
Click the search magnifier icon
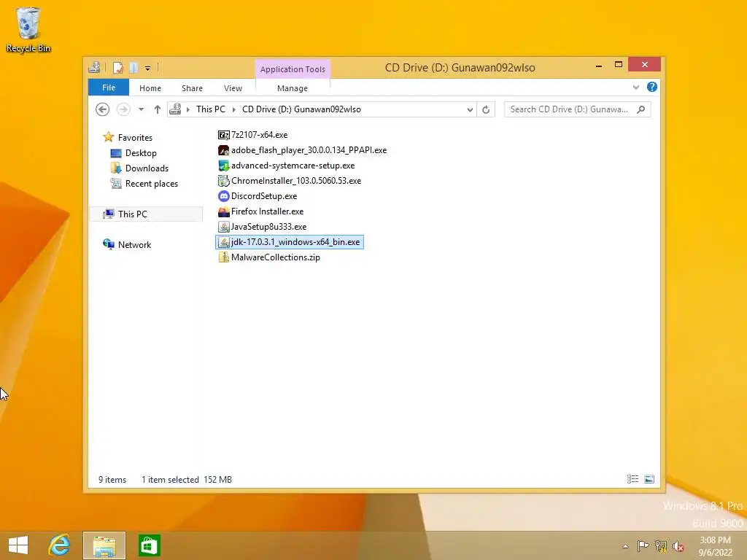pyautogui.click(x=641, y=109)
